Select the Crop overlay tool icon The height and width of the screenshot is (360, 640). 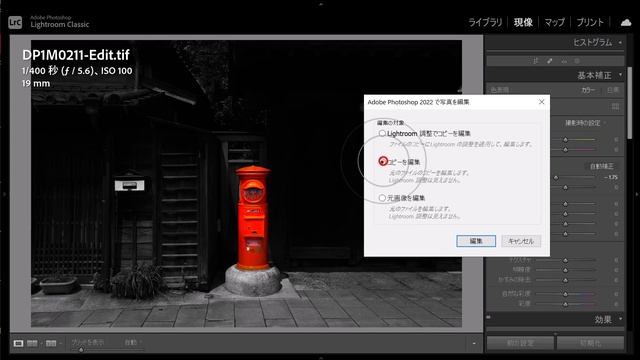tap(536, 61)
